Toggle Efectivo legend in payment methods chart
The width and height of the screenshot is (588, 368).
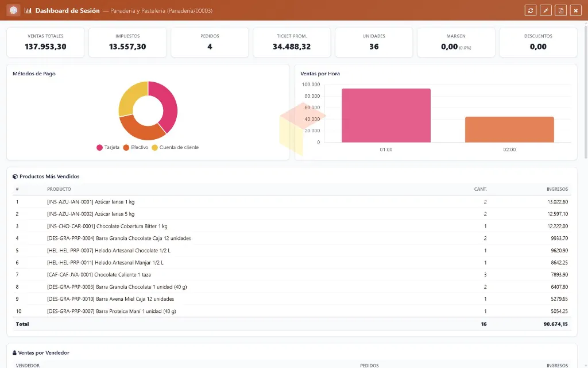[x=136, y=147]
